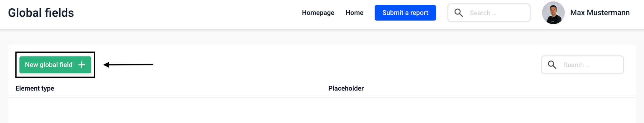Image resolution: width=644 pixels, height=123 pixels.
Task: Click the Global fields page title
Action: click(x=41, y=13)
